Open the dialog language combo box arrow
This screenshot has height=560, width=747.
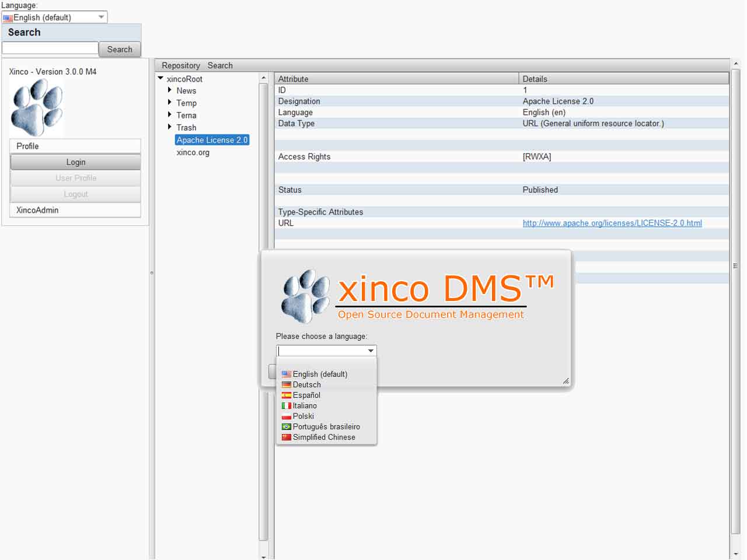coord(371,351)
